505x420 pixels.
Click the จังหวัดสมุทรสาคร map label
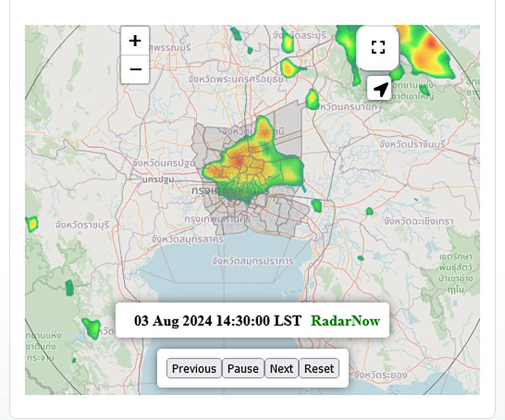pyautogui.click(x=187, y=239)
